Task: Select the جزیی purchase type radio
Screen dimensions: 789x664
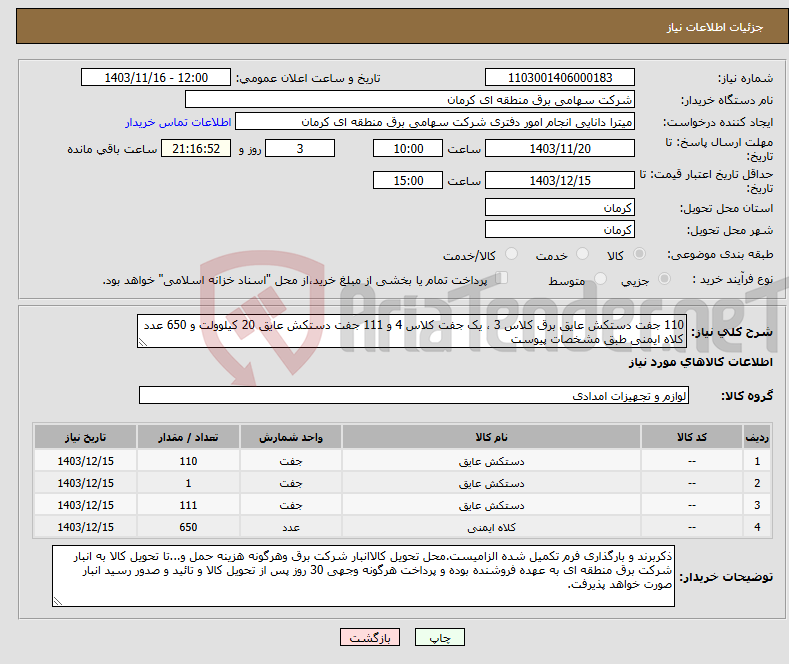Action: pos(664,278)
